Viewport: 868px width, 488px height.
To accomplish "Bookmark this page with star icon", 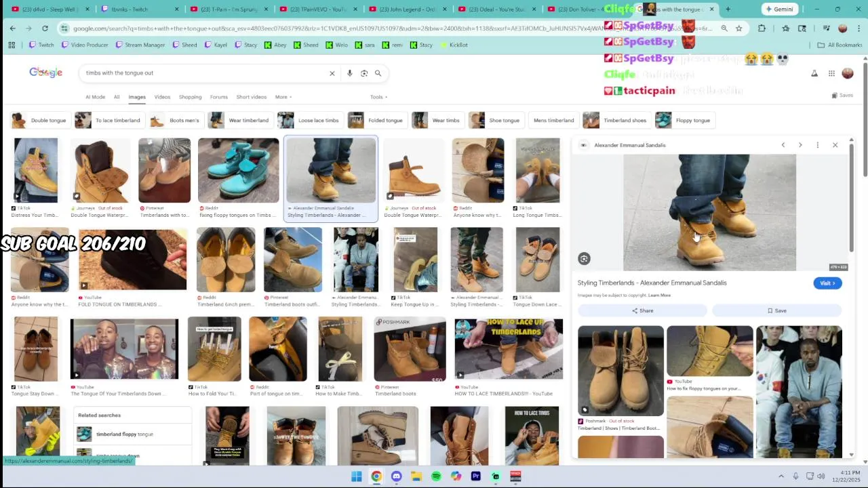I will click(738, 28).
